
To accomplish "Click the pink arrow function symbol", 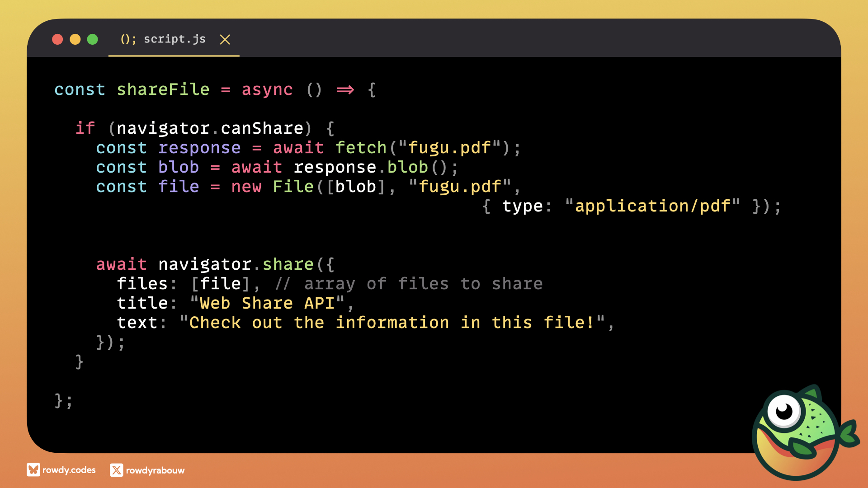I will click(345, 89).
